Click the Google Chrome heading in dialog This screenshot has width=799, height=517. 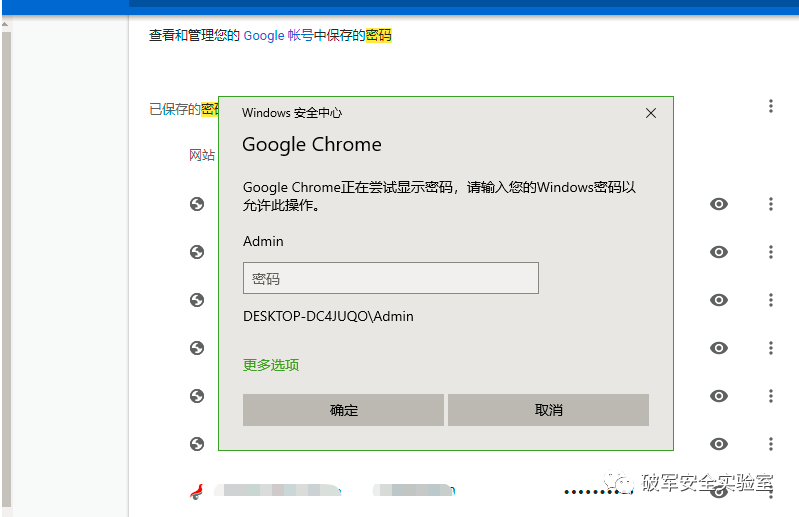tap(312, 145)
